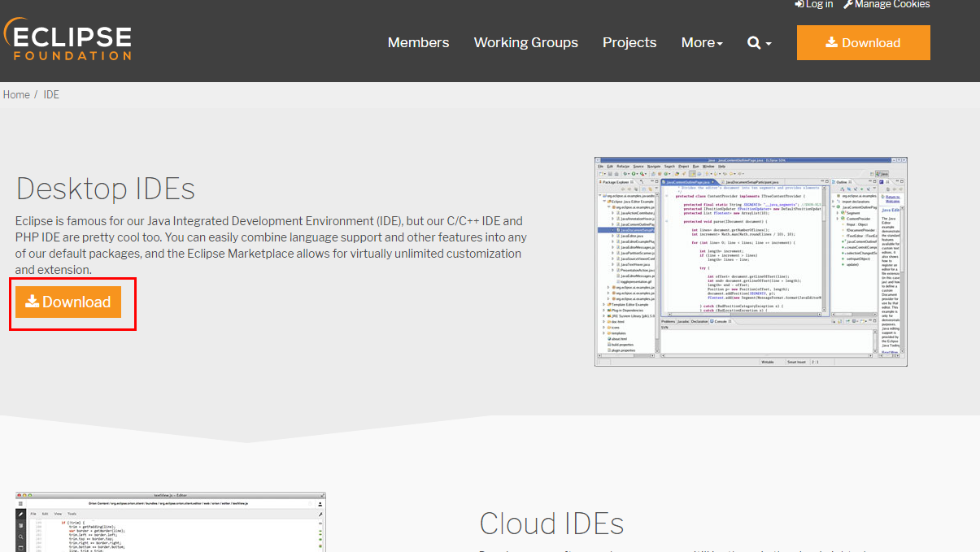Click the orange Download button in header
Viewport: 980px width, 552px height.
864,42
